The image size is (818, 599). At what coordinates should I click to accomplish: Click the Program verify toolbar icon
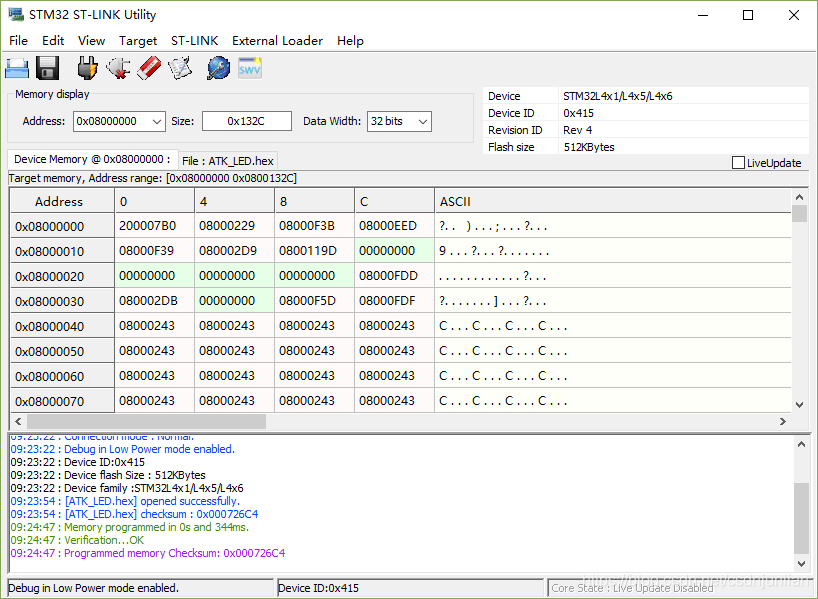180,68
